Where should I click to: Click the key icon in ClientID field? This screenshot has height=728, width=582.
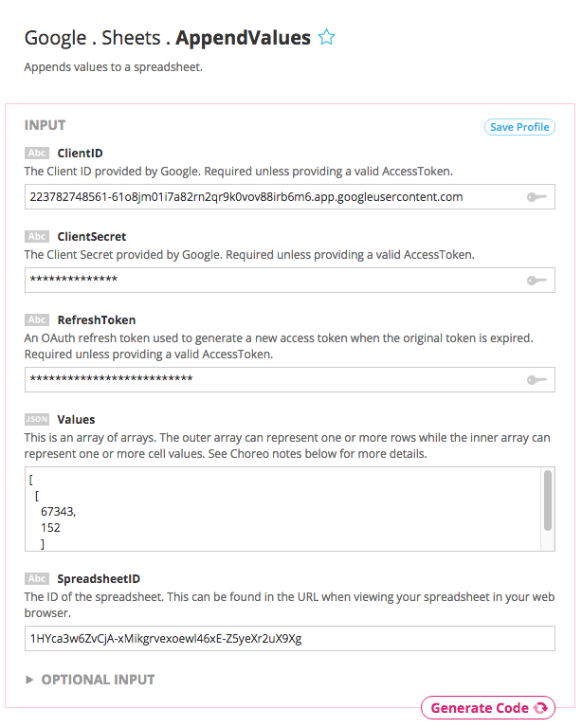[537, 197]
